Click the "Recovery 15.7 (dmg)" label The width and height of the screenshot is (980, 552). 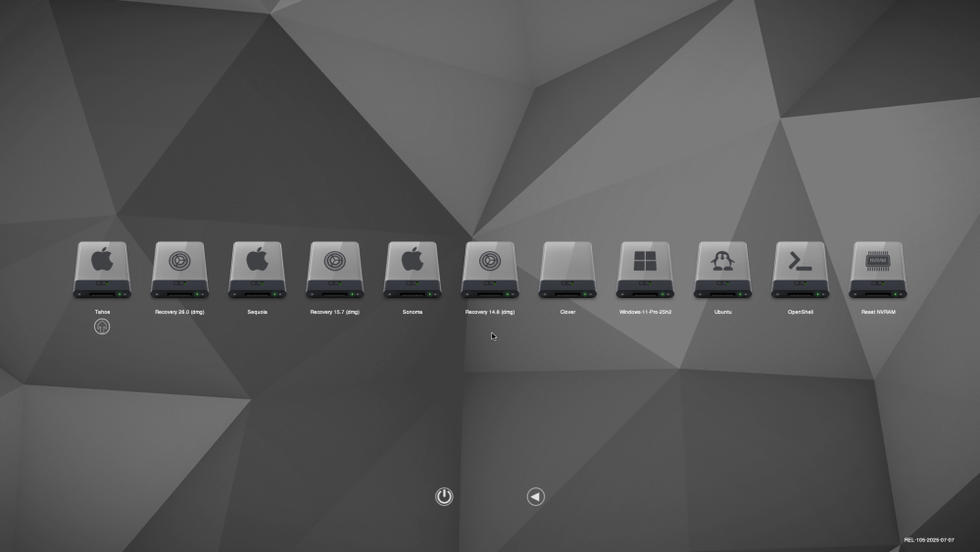[x=335, y=312]
